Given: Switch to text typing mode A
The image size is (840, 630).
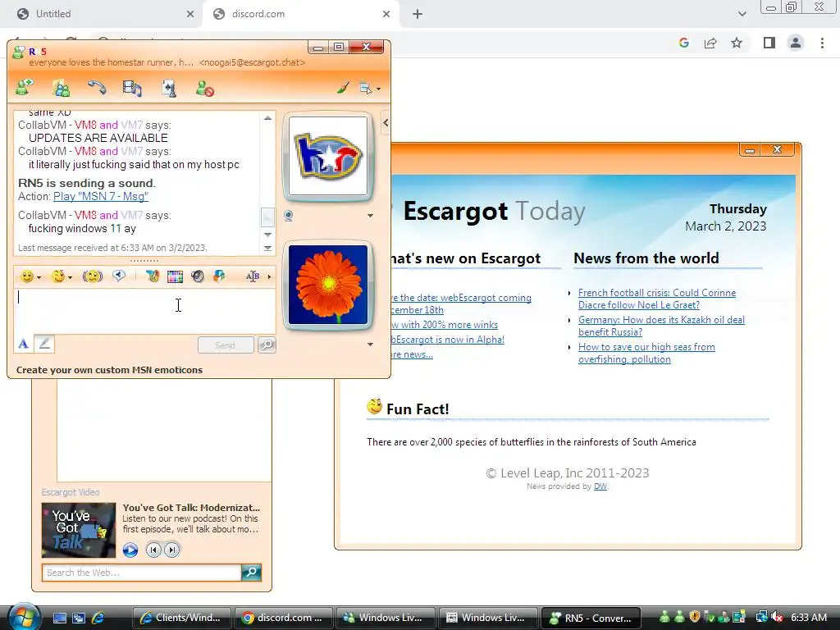Looking at the screenshot, I should 23,344.
